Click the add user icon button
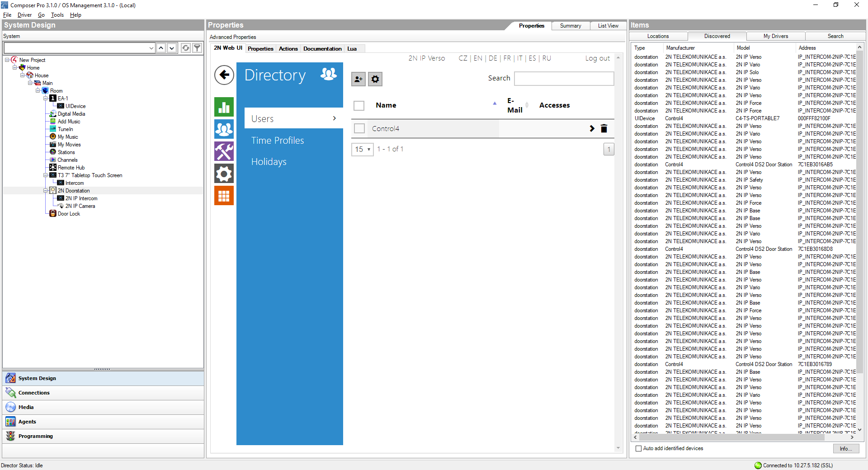 tap(359, 79)
